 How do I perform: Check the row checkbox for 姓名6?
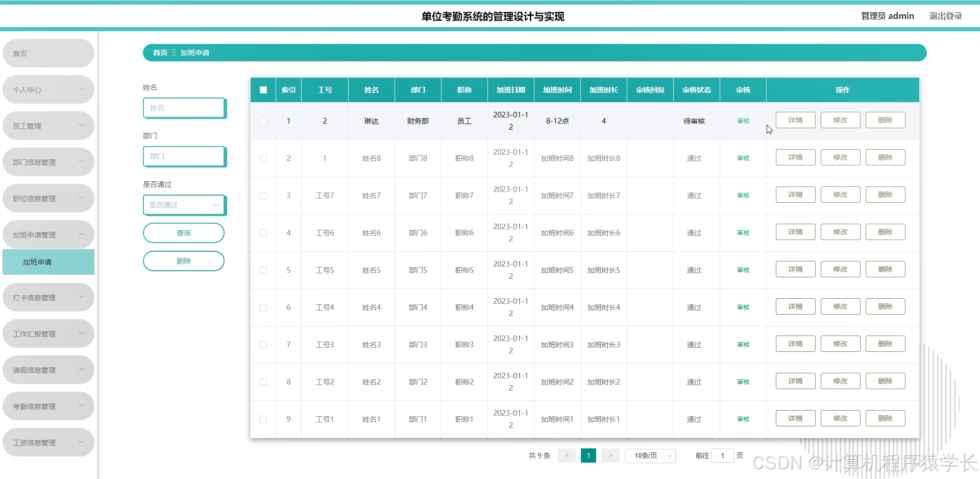click(263, 233)
